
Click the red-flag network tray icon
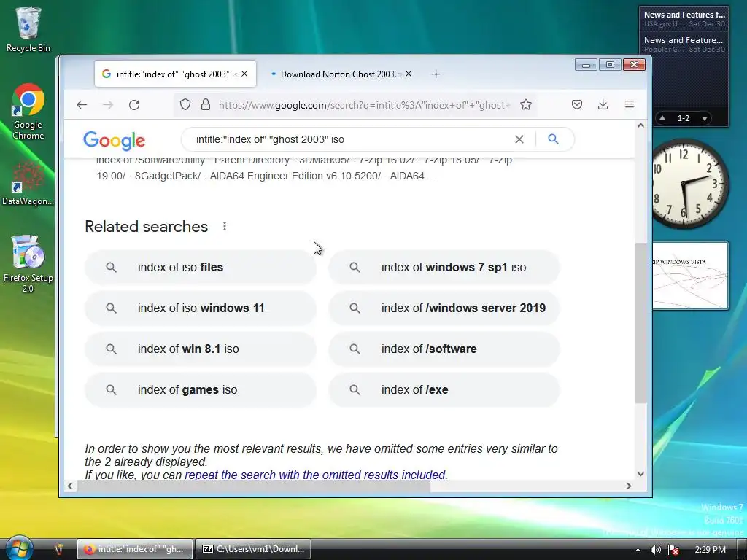pos(673,550)
